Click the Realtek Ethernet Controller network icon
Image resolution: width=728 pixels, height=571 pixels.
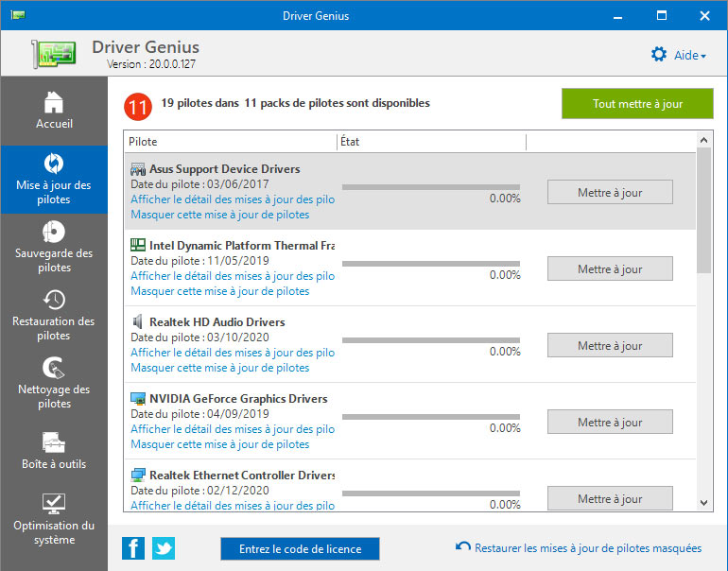point(138,475)
